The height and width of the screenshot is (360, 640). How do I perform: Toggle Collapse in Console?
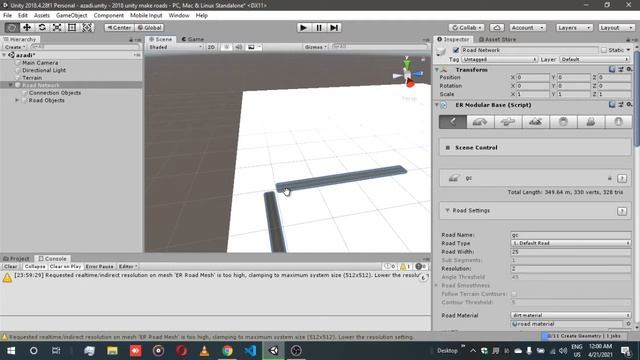35,267
